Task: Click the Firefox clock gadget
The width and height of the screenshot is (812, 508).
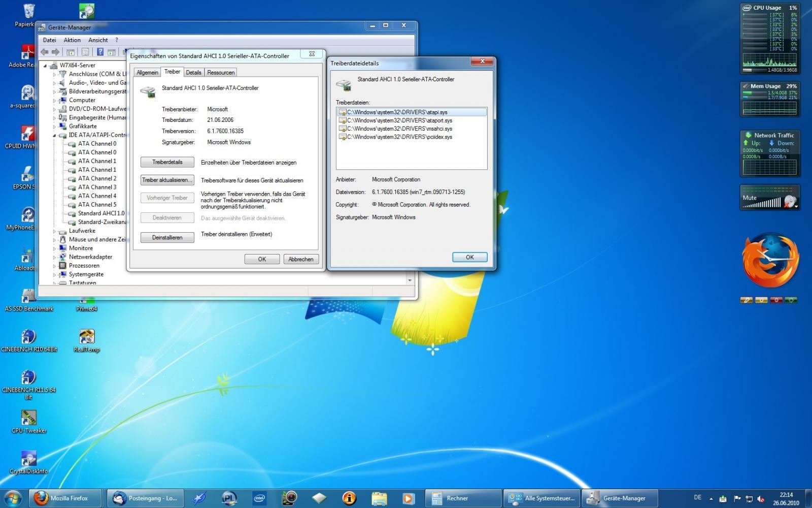Action: point(770,261)
